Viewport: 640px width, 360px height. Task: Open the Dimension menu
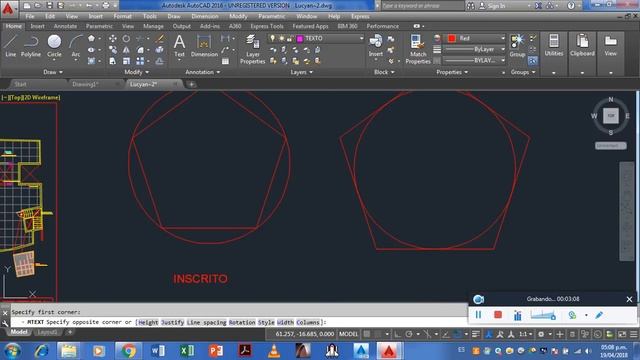[x=204, y=16]
